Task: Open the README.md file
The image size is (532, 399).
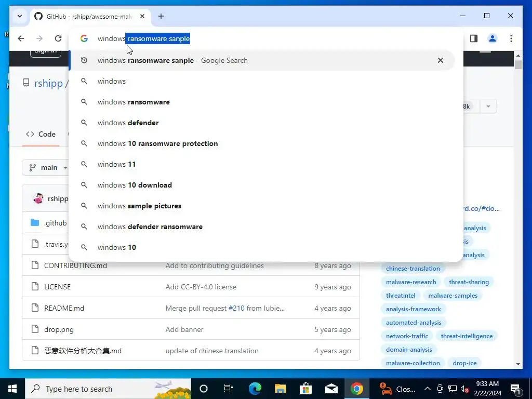Action: pos(64,309)
